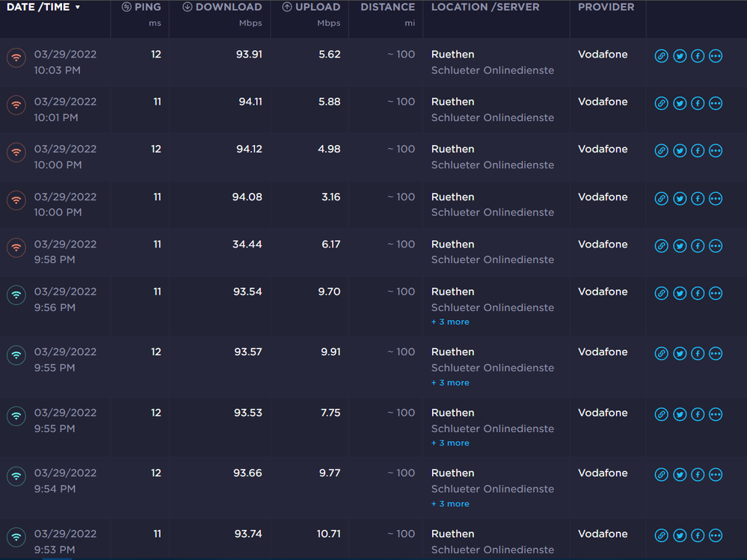The width and height of the screenshot is (747, 560).
Task: Open more options for the 93.53 Mbps result
Action: click(716, 414)
